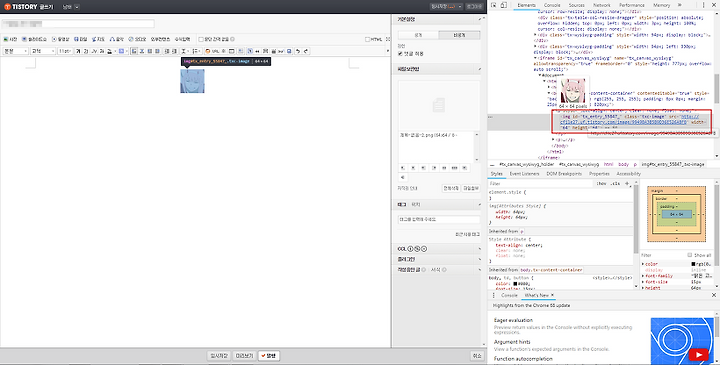Open image URL link in img element
Screen dimensions: 720x365
tap(623, 122)
